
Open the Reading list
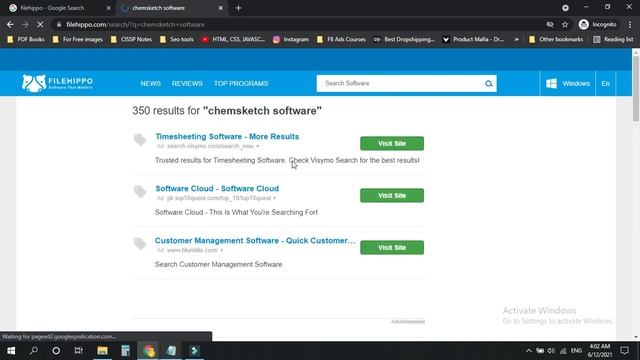[613, 39]
